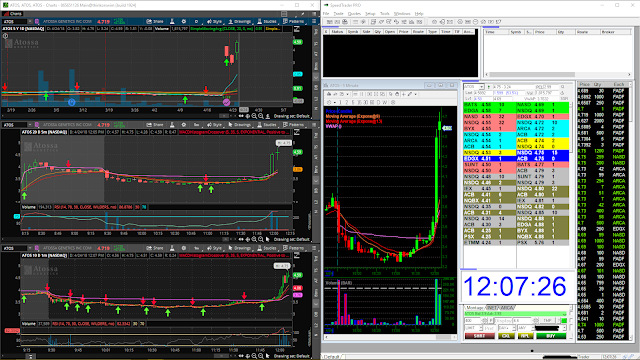The height and width of the screenshot is (360, 640).
Task: Select the 15 minute interval on SpeedTrader chart
Action: coord(360,102)
